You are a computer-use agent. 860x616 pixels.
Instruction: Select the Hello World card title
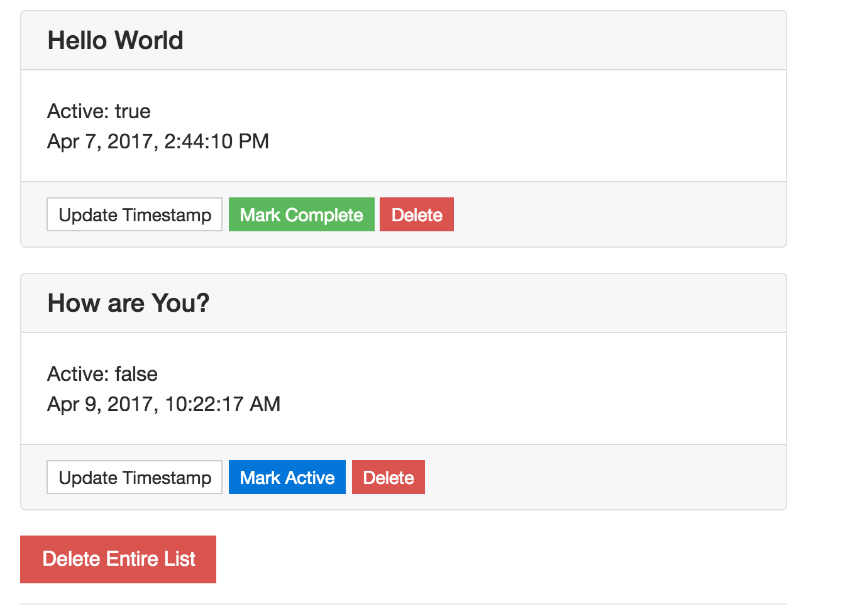[115, 40]
